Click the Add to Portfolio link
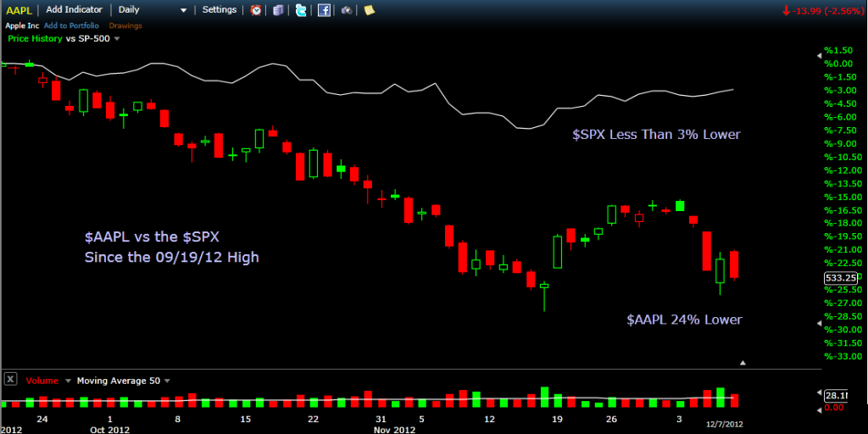 [71, 25]
